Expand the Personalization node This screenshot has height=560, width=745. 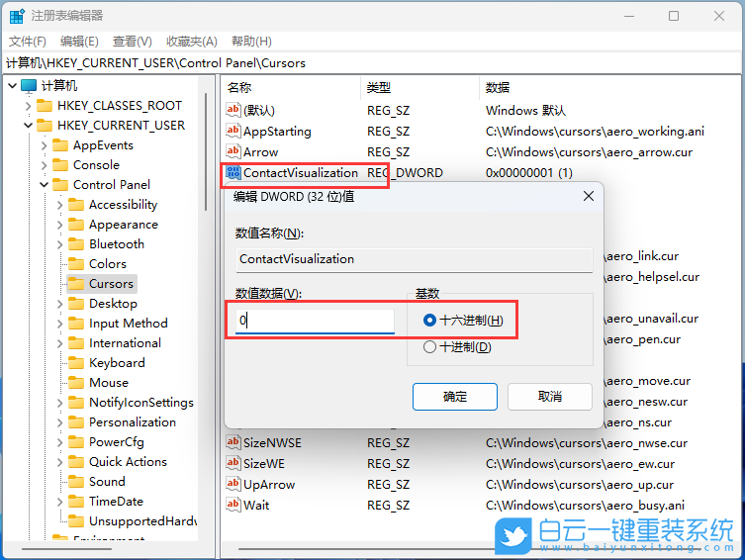coord(59,422)
